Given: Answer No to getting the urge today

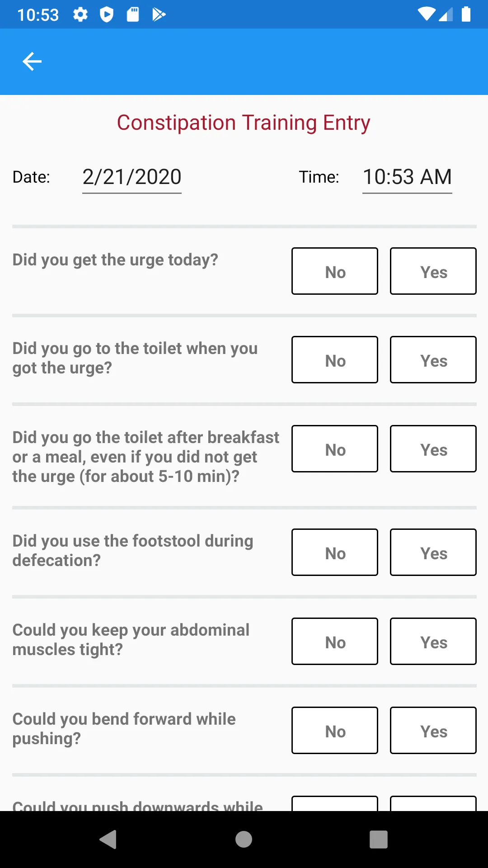Looking at the screenshot, I should pos(335,271).
